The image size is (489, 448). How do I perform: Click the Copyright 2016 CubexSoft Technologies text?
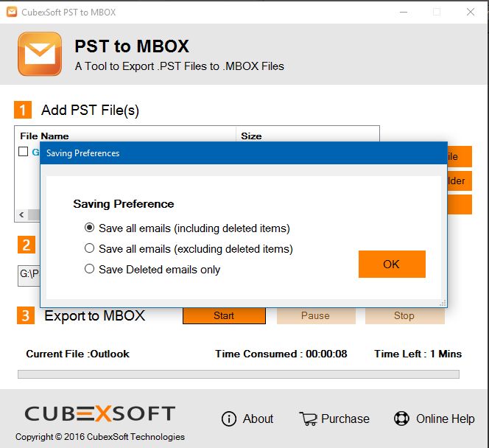[x=100, y=437]
